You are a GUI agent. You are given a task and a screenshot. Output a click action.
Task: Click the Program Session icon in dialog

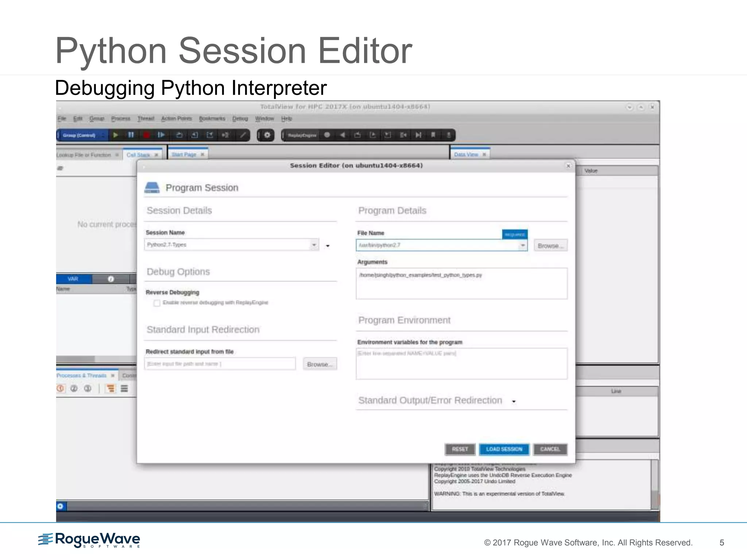(152, 187)
